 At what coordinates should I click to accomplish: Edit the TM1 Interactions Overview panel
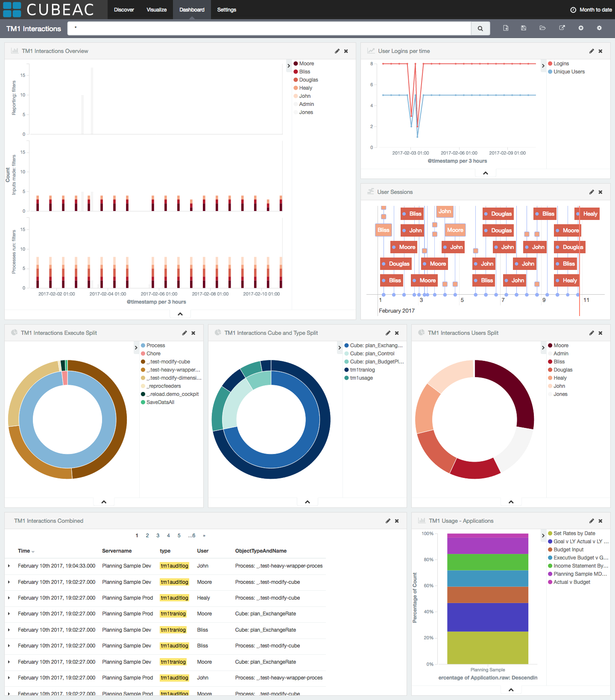[337, 51]
